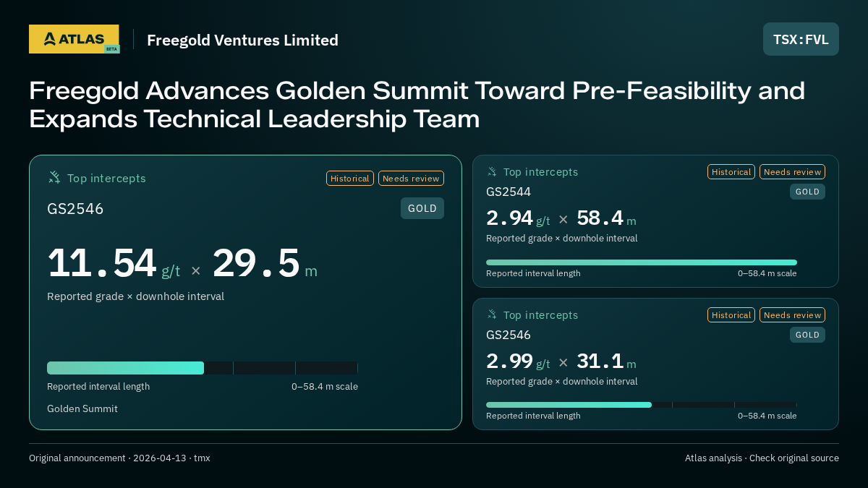Click the 2.99 g/t grade value
Screen dimensions: 868x488
(x=518, y=361)
